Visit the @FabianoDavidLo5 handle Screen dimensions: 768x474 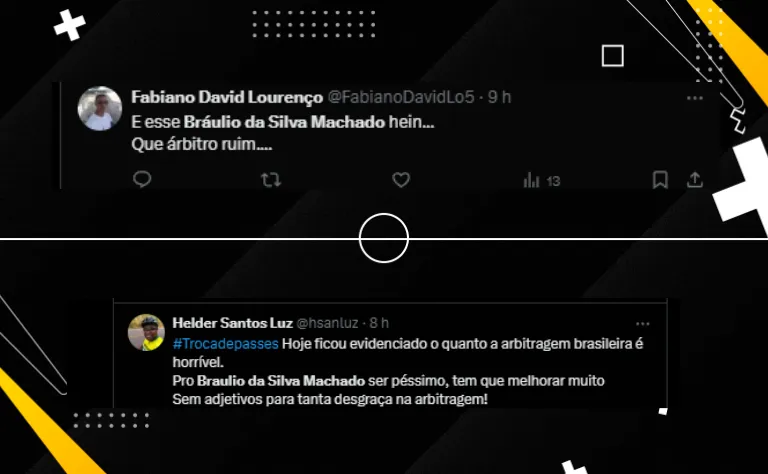click(401, 97)
